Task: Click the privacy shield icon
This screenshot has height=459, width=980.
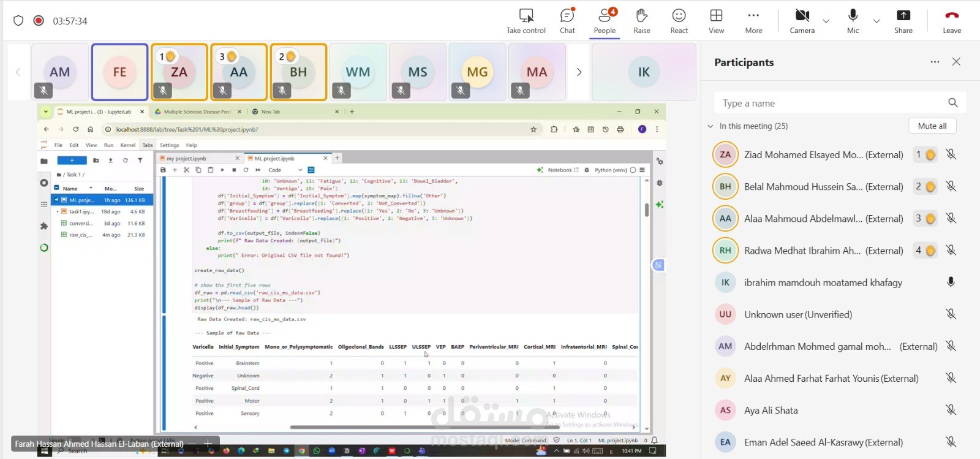Action: click(18, 21)
